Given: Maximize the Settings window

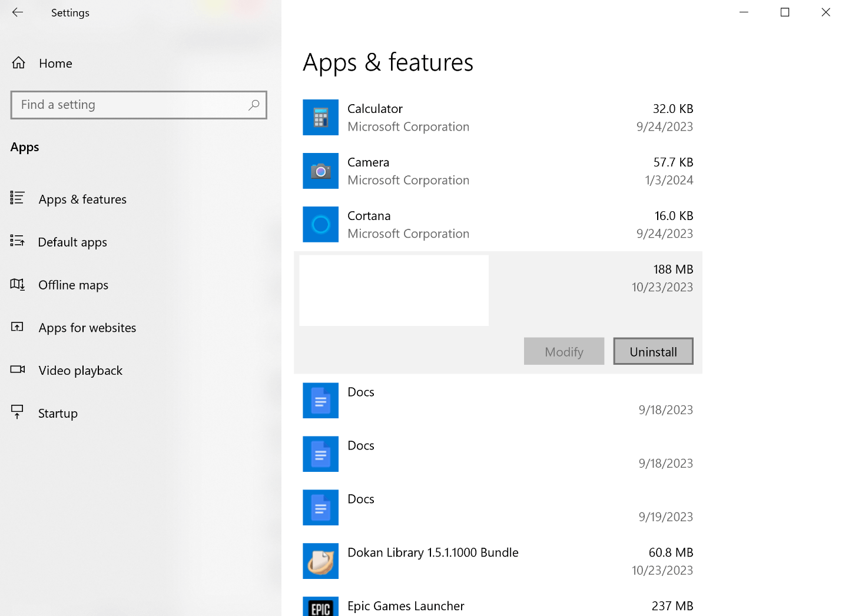Looking at the screenshot, I should 785,12.
